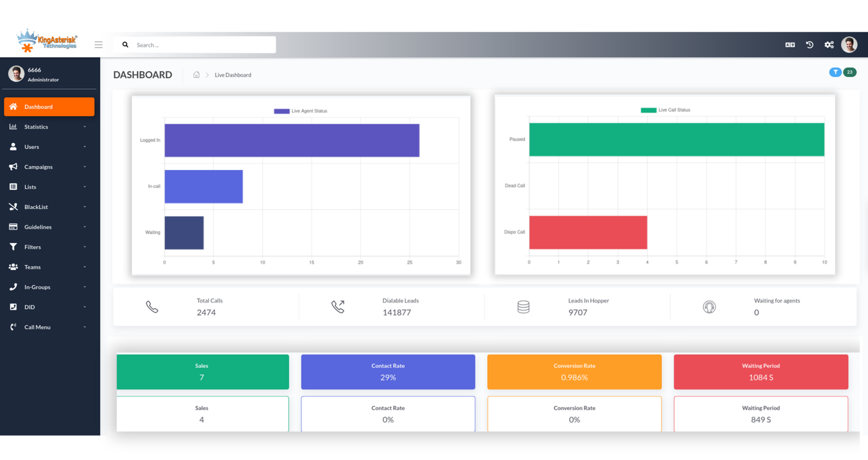Expand the Call Menu dropdown arrow
The width and height of the screenshot is (868, 460).
85,327
